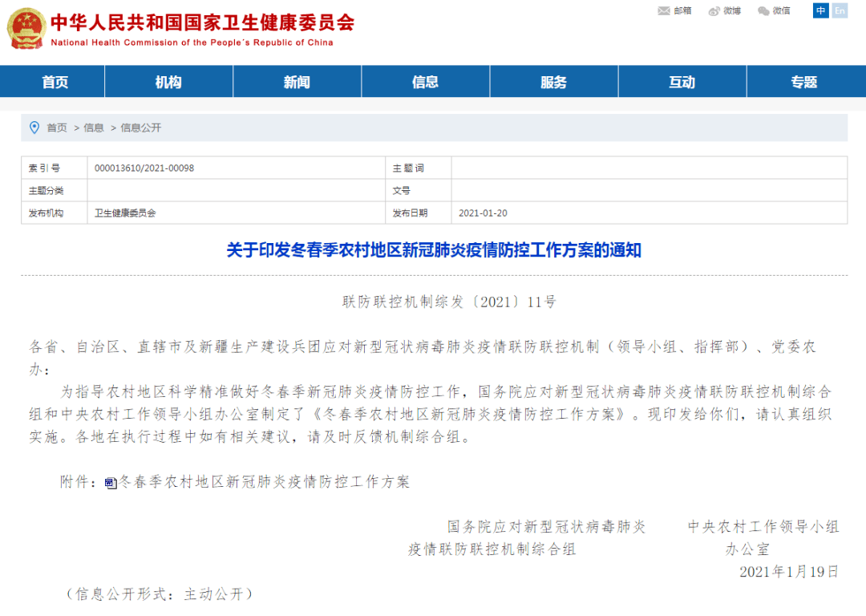Switch language to En English

839,10
